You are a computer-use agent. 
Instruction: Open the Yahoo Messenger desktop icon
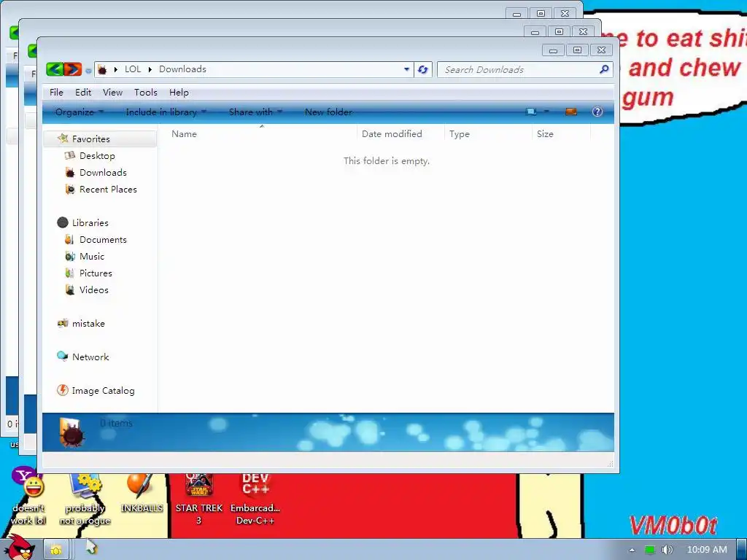point(28,496)
